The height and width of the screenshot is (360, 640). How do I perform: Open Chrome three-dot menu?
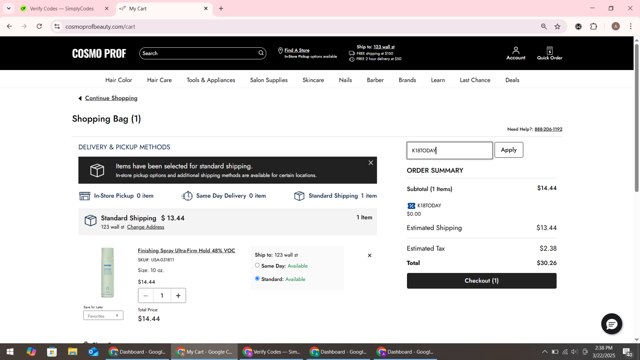[x=631, y=27]
